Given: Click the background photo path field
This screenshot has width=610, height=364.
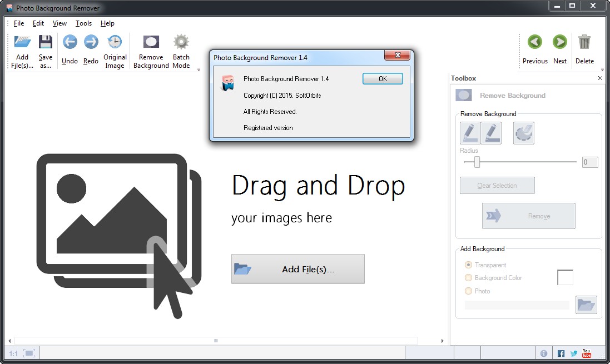Looking at the screenshot, I should 517,305.
